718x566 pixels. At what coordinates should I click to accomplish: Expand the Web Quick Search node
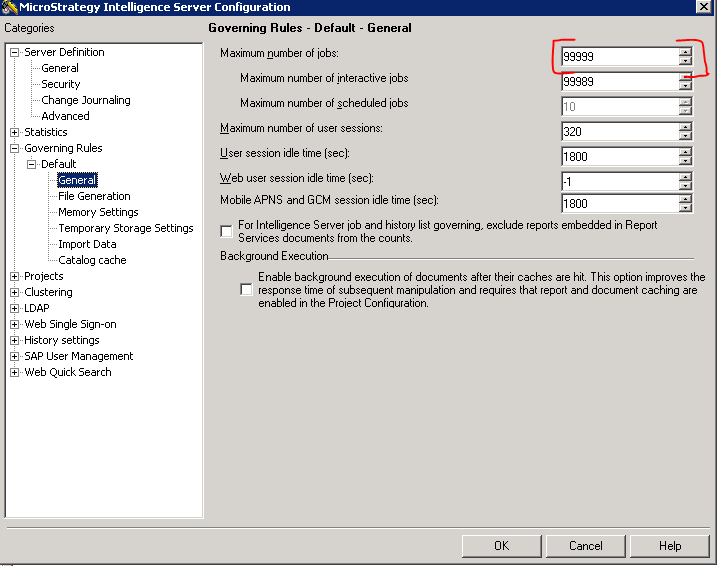(x=15, y=373)
